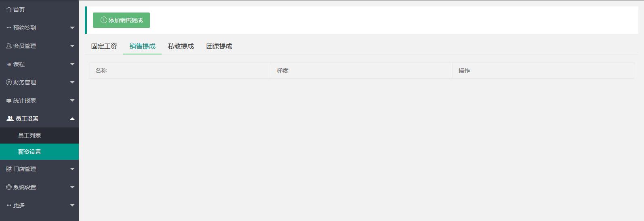The image size is (644, 221).
Task: Click the report icon beside 统计报表
Action: click(9, 101)
